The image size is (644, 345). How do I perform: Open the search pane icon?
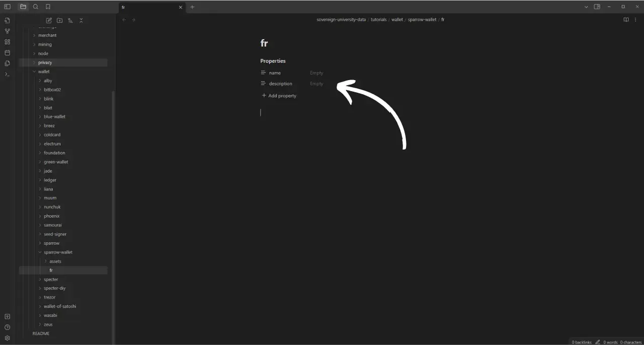35,7
